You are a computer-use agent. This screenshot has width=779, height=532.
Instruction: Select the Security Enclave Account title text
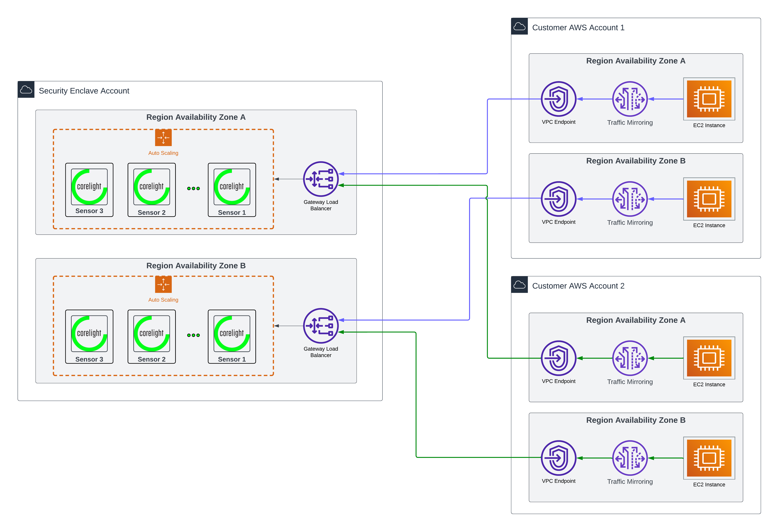pyautogui.click(x=84, y=91)
